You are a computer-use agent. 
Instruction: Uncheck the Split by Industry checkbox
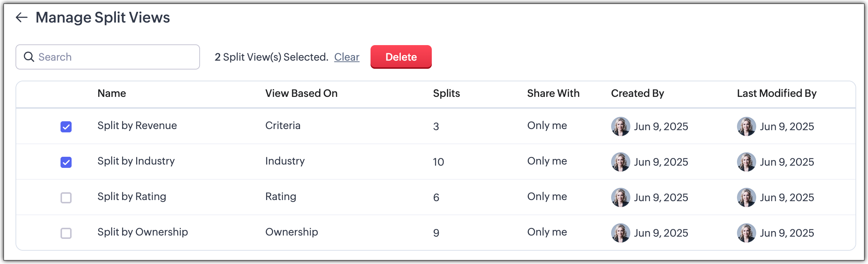point(66,162)
